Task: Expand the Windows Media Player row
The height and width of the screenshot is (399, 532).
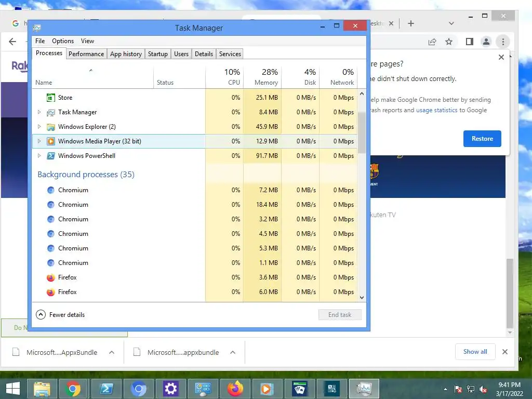Action: click(39, 141)
